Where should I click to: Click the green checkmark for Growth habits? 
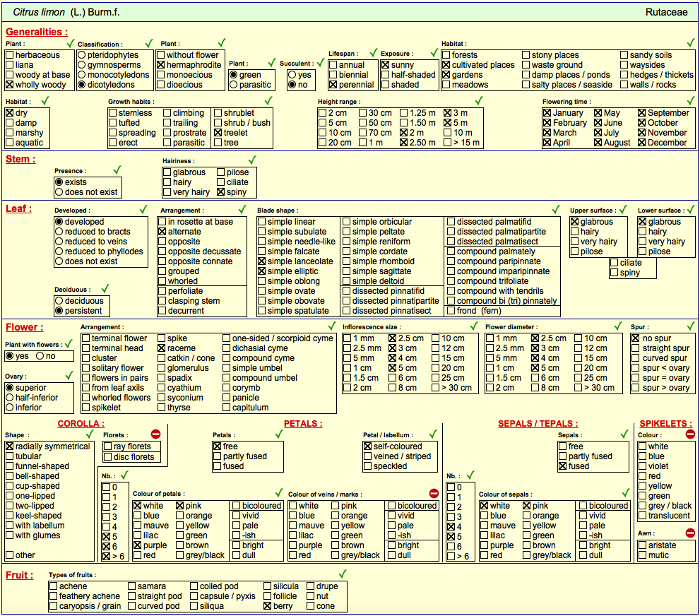(268, 101)
